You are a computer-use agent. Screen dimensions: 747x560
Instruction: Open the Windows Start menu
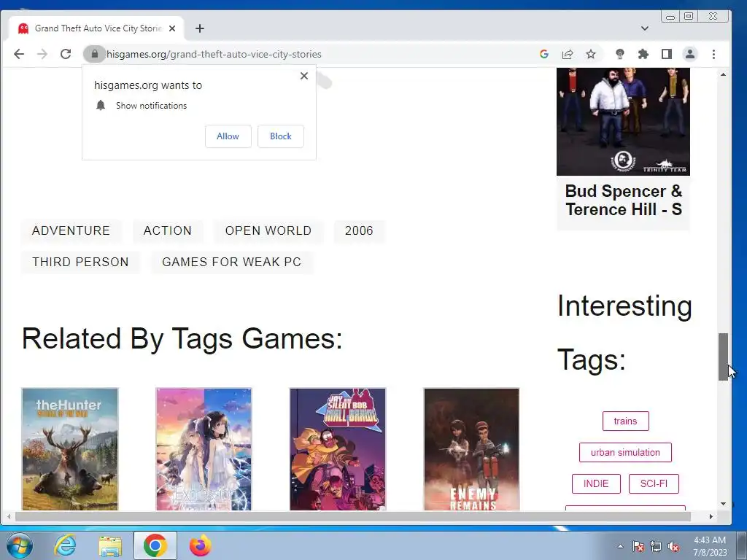point(20,545)
